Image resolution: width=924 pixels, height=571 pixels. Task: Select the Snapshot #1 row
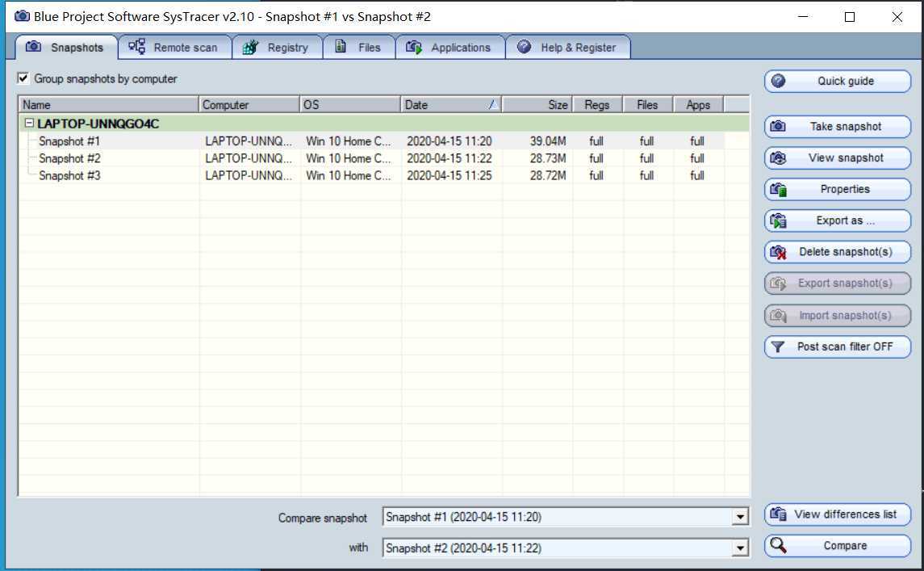[383, 141]
